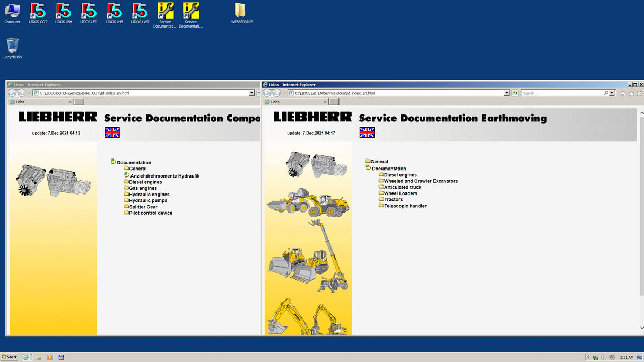The image size is (644, 362).
Task: Click the British flag language toggle
Action: (112, 133)
